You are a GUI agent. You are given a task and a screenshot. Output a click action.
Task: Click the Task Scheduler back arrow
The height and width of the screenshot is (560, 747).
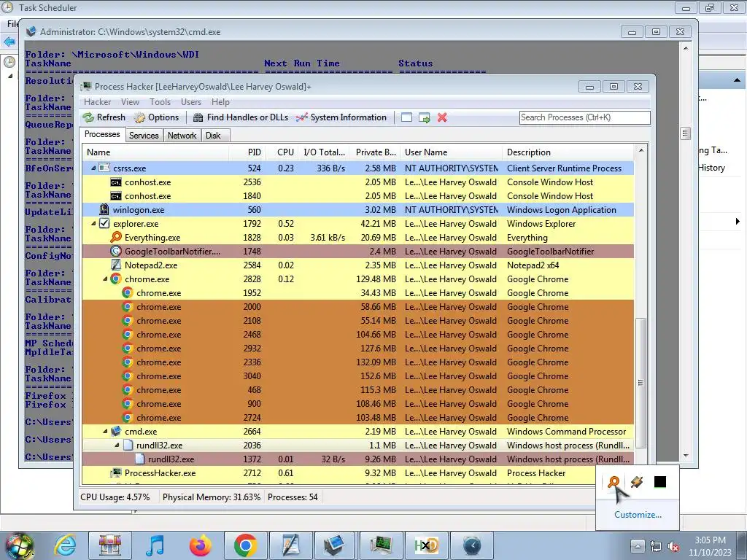click(9, 42)
